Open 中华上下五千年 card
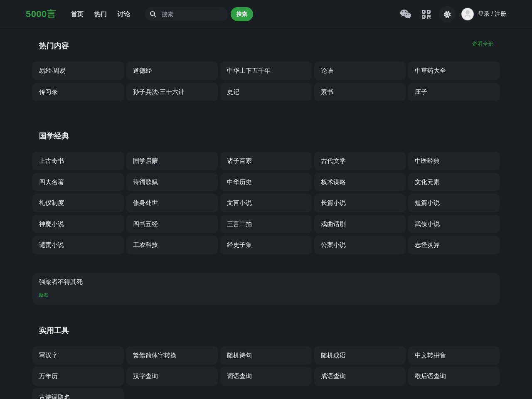 (x=266, y=71)
